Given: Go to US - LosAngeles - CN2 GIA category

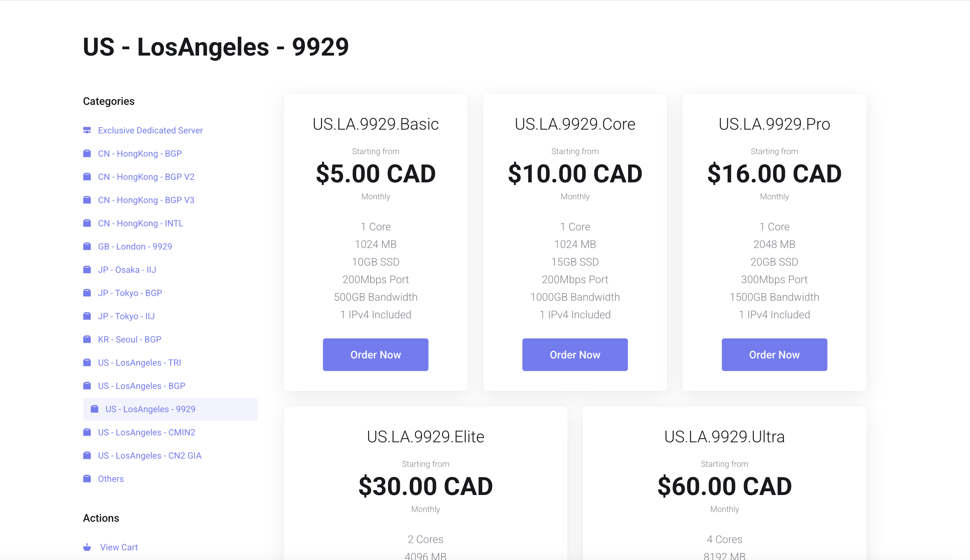Looking at the screenshot, I should pyautogui.click(x=150, y=455).
